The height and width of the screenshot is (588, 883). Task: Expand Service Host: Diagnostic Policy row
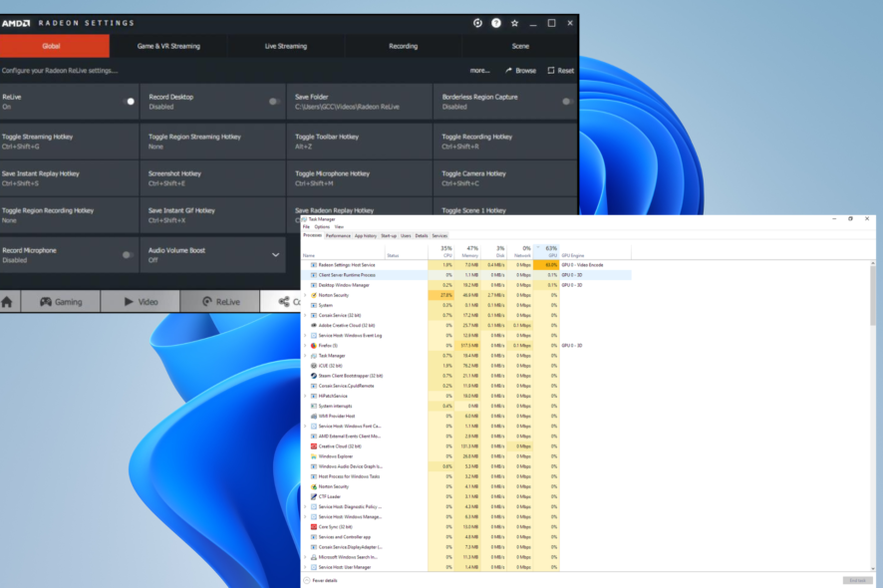[306, 507]
